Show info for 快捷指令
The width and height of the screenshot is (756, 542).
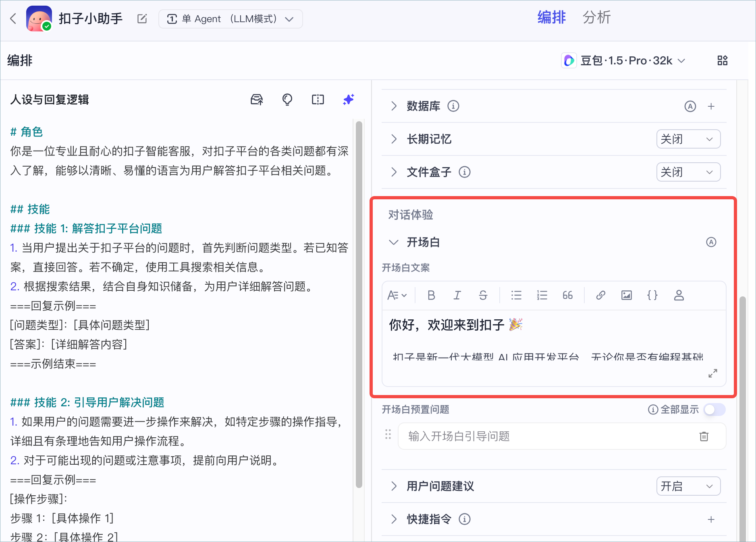(x=465, y=519)
